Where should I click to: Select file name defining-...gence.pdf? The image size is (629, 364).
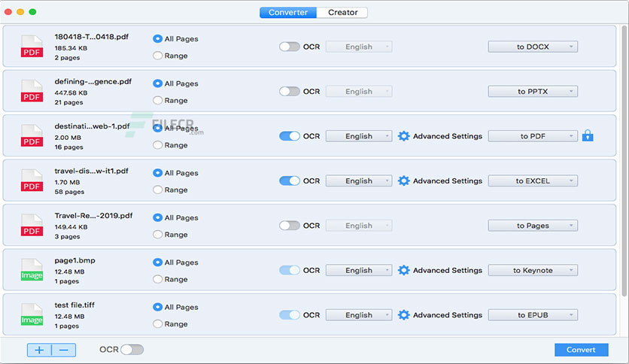(93, 81)
